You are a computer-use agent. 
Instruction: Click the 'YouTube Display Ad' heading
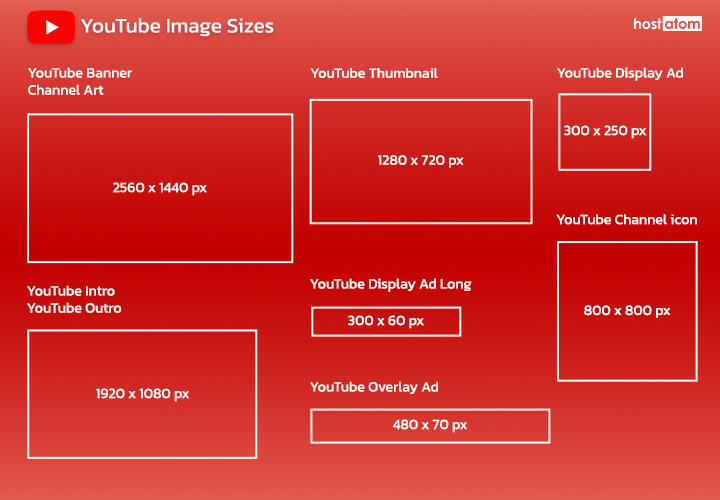620,73
